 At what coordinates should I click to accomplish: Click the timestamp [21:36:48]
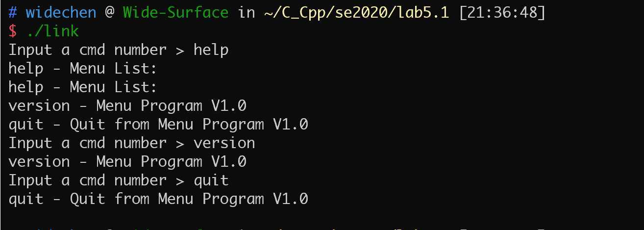(x=502, y=12)
